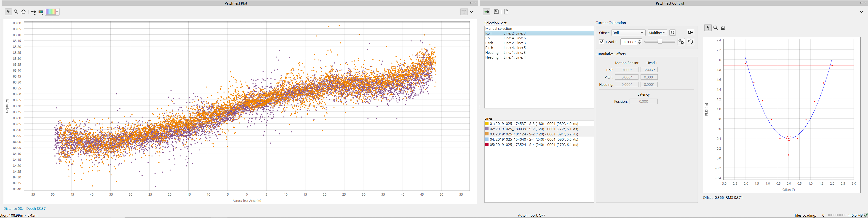Uncheck the Head 1 checkbox

tap(602, 42)
